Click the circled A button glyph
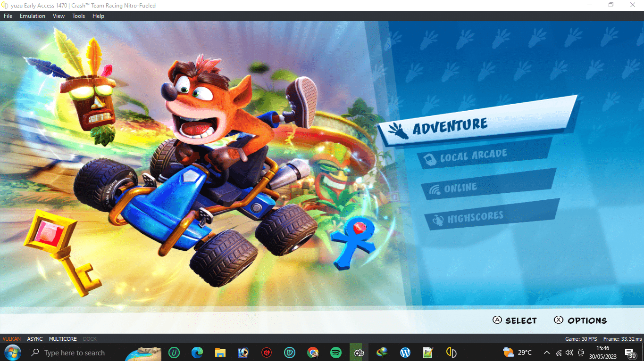Screen dimensions: 644x361 click(x=497, y=320)
